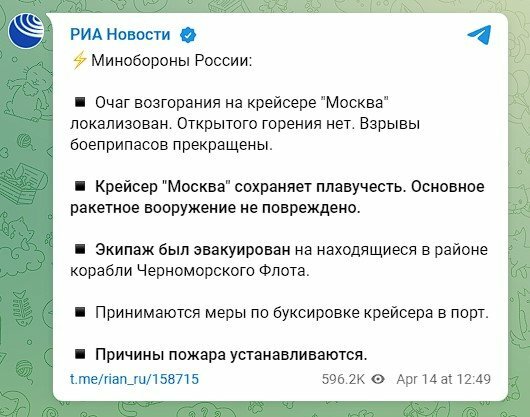Click the lightning bolt emoji

click(x=79, y=60)
